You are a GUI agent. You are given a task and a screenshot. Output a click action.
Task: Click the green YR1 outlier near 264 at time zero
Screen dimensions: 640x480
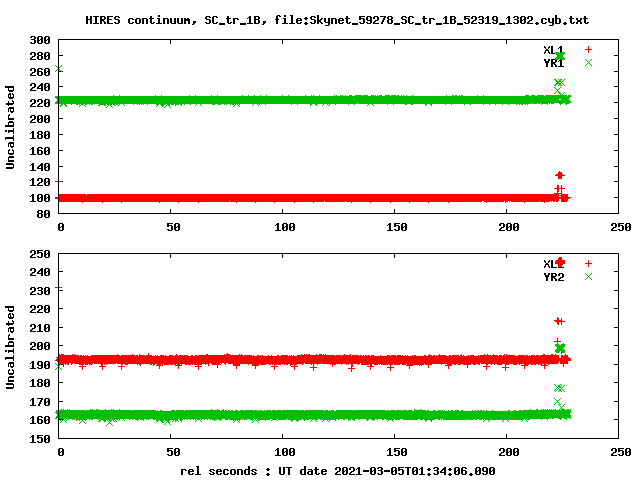pyautogui.click(x=59, y=69)
